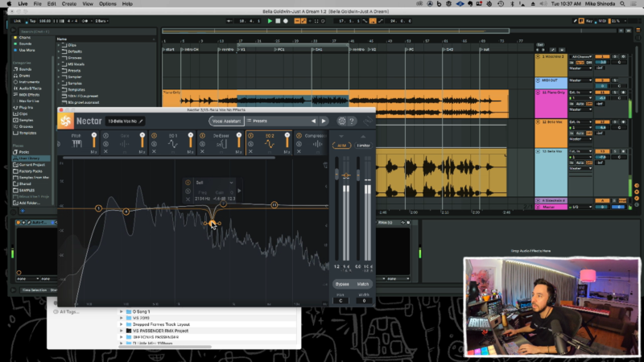644x362 pixels.
Task: Expand the MS Vocals folder in browser
Action: tap(60, 64)
